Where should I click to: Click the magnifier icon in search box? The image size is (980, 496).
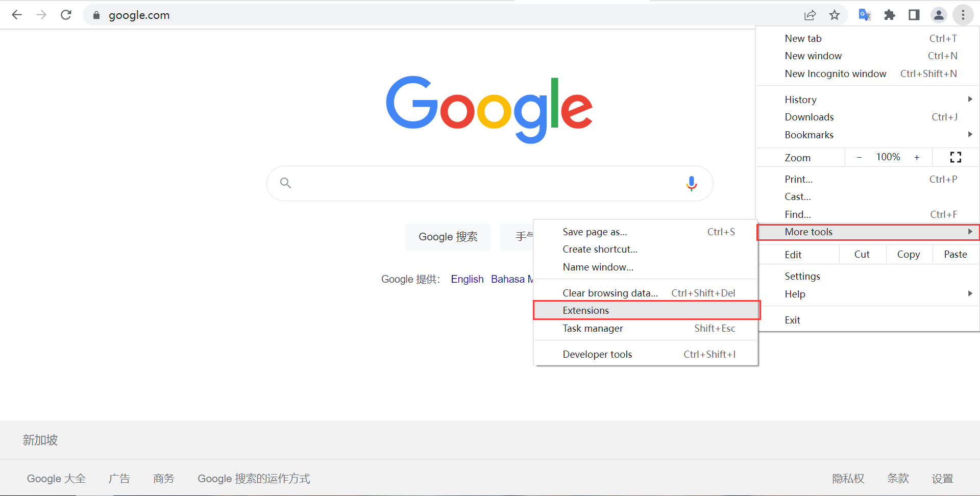[285, 183]
